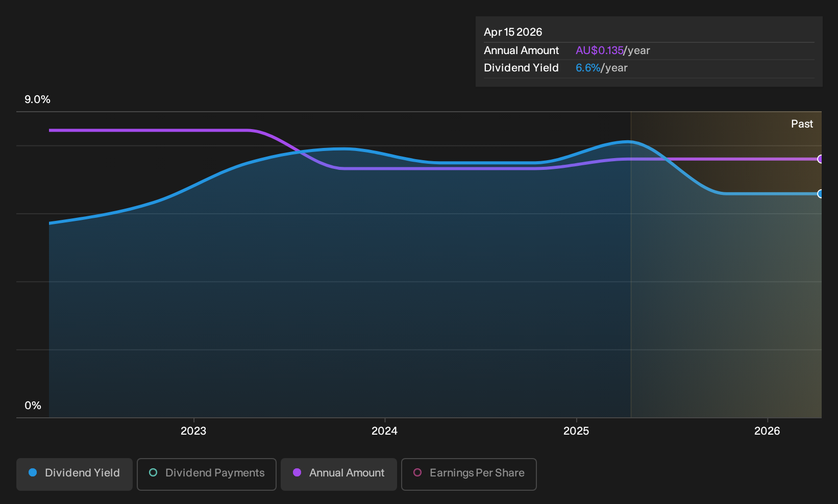Click the 0% y-axis label

[x=33, y=406]
